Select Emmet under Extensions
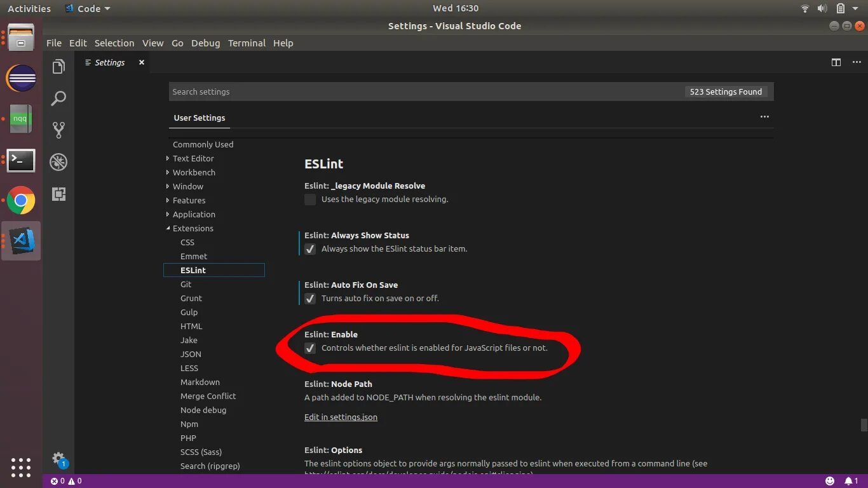 click(x=194, y=256)
